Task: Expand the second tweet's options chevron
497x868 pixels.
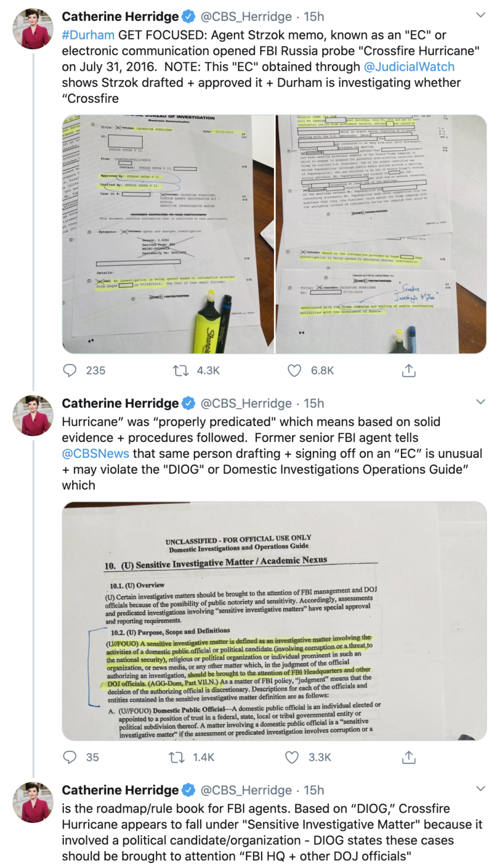Action: click(x=481, y=402)
